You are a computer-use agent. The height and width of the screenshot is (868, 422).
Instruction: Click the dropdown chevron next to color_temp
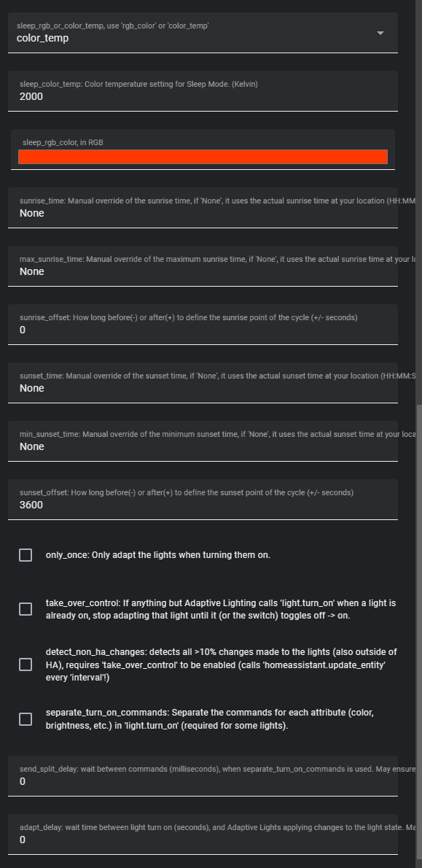click(x=380, y=32)
